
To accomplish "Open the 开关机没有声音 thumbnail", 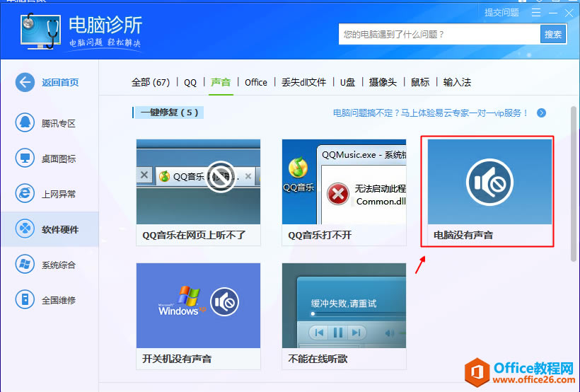I will 198,306.
